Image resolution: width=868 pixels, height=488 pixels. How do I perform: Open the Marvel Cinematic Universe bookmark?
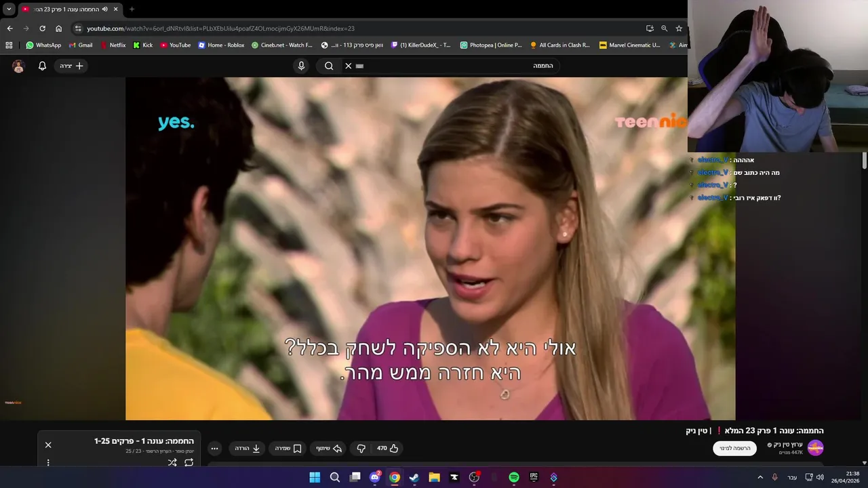coord(629,45)
